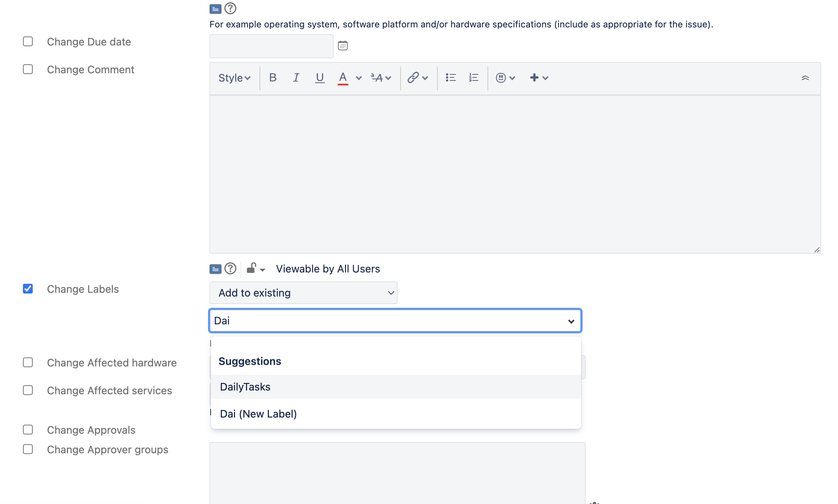The image size is (838, 504).
Task: Apply Italic formatting in comment toolbar
Action: pos(296,78)
